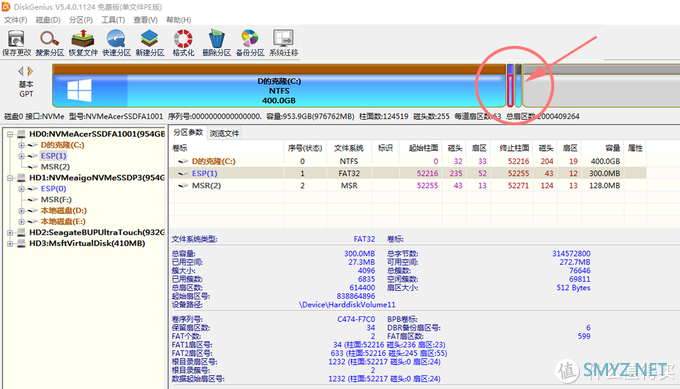Click HD2 Seagate disk icon in tree
The height and width of the screenshot is (389, 680).
click(21, 232)
